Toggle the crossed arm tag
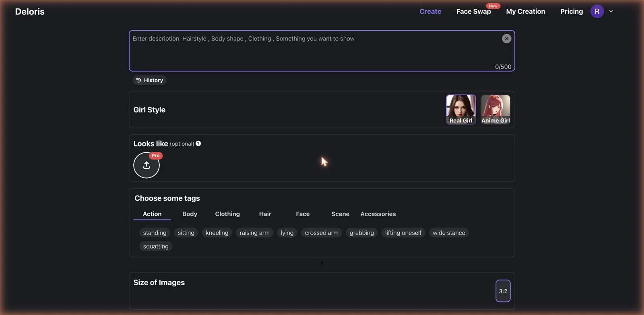644x315 pixels. [322, 233]
